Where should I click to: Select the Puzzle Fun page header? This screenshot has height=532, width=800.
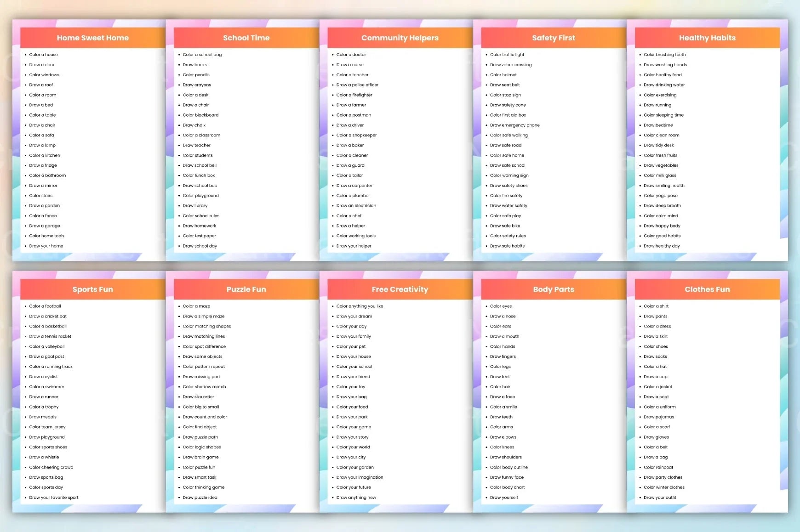pyautogui.click(x=246, y=289)
